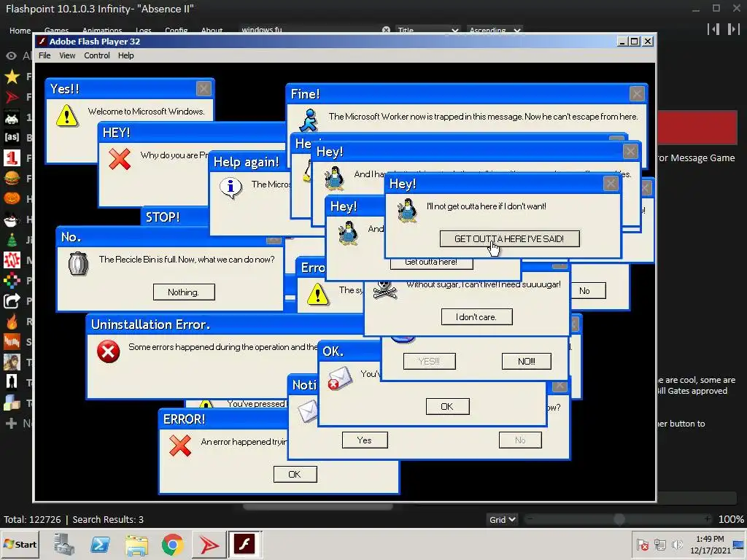Select the red Flashpoint arrow playlist icon
Screen dimensions: 747x560
12,97
